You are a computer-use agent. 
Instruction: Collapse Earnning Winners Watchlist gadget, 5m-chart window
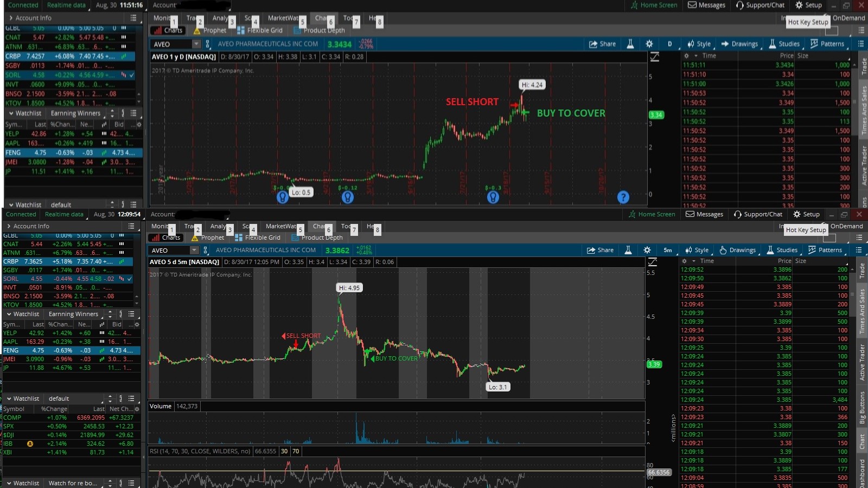9,314
